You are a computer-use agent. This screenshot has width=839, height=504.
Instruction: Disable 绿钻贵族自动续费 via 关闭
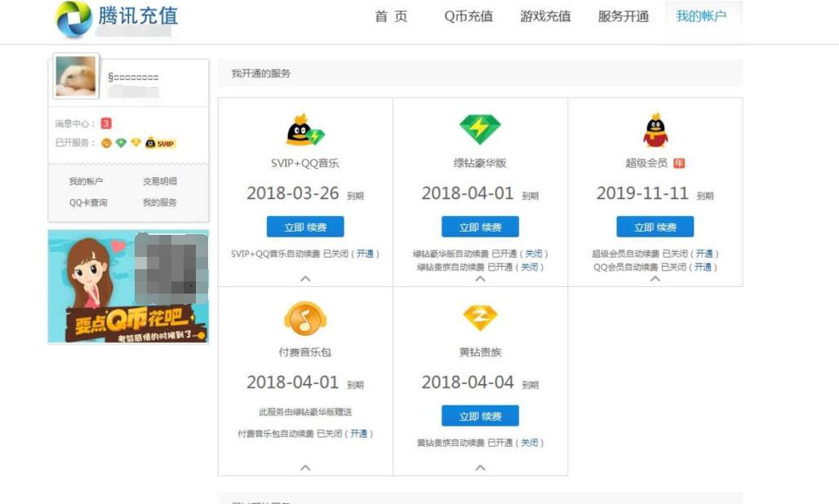tap(529, 267)
